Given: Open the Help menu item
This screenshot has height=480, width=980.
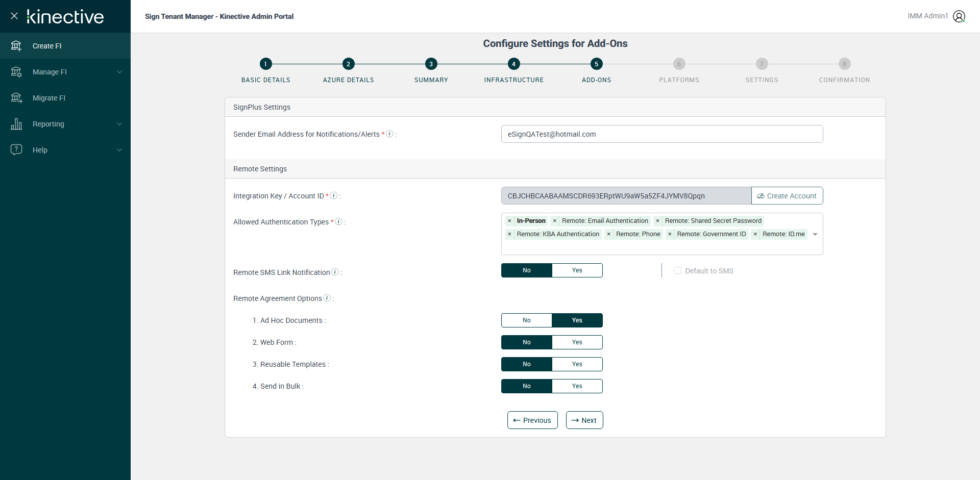Looking at the screenshot, I should pyautogui.click(x=65, y=150).
